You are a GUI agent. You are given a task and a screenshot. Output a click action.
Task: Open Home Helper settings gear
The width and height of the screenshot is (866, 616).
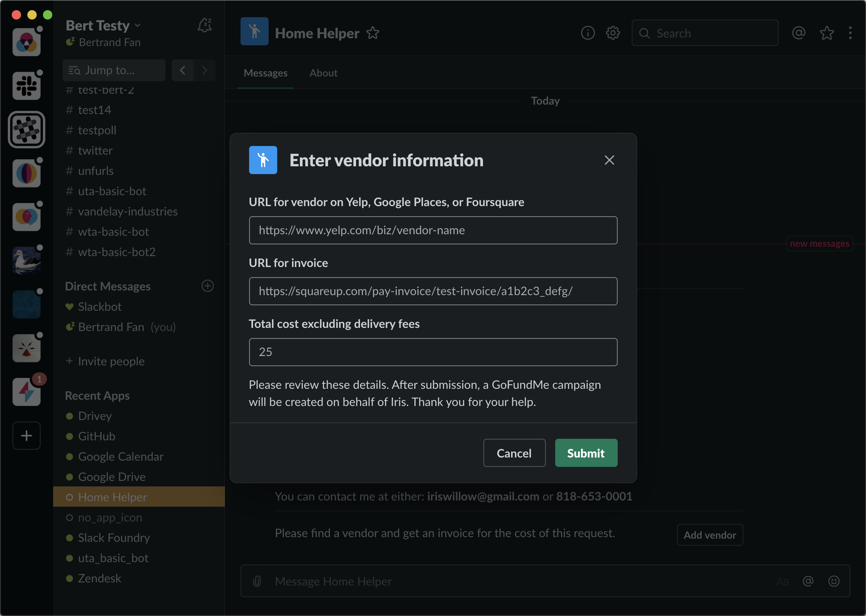[x=613, y=33]
